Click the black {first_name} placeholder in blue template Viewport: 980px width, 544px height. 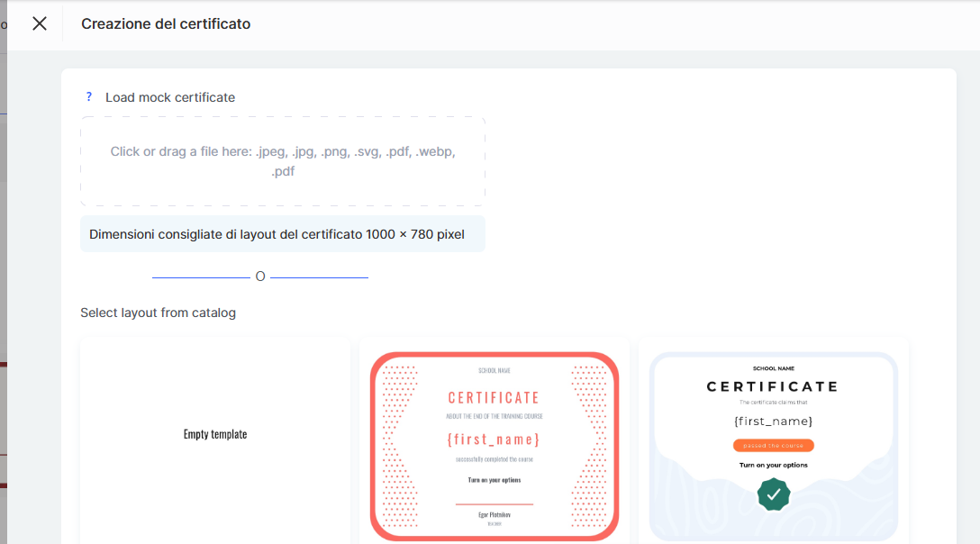click(773, 422)
